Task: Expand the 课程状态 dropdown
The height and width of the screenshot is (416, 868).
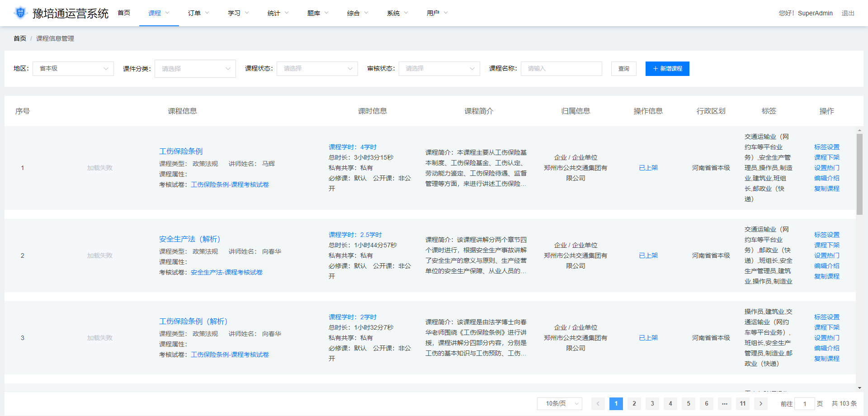Action: pyautogui.click(x=317, y=69)
